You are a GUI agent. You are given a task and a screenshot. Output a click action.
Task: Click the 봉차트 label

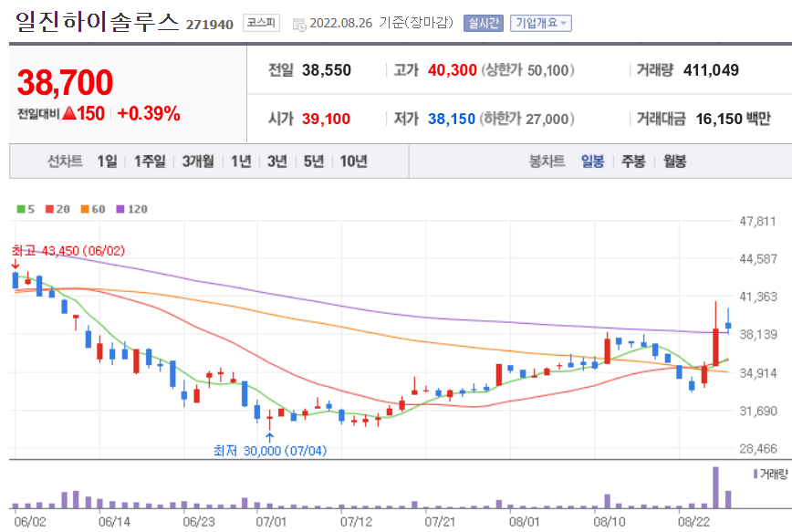[x=547, y=162]
